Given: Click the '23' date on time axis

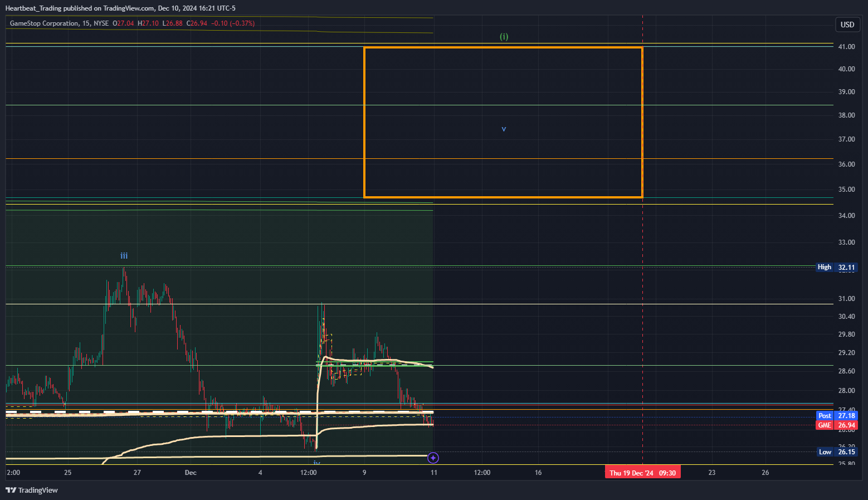Looking at the screenshot, I should tap(712, 473).
